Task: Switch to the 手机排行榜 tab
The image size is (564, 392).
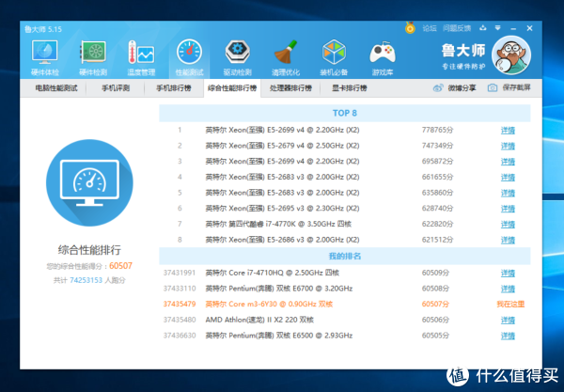Action: point(173,88)
